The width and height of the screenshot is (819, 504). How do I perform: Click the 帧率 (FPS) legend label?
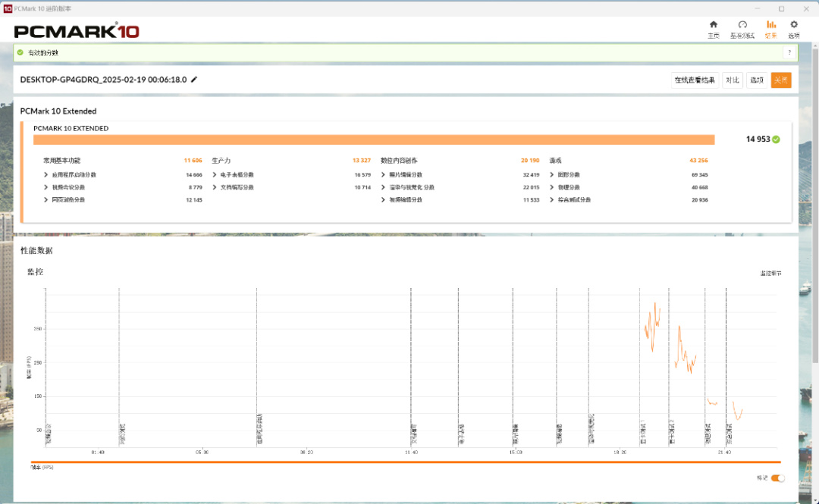click(42, 468)
